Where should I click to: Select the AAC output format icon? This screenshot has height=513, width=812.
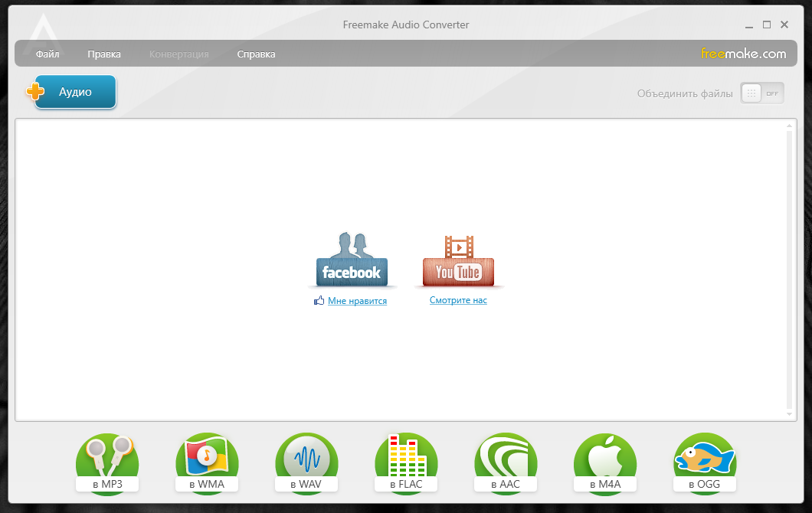[x=506, y=464]
